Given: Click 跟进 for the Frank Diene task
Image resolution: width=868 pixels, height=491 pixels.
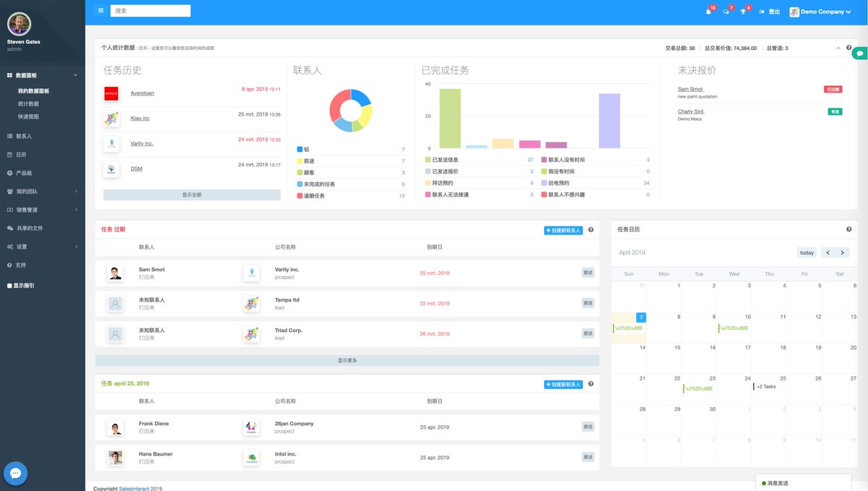Looking at the screenshot, I should point(588,427).
